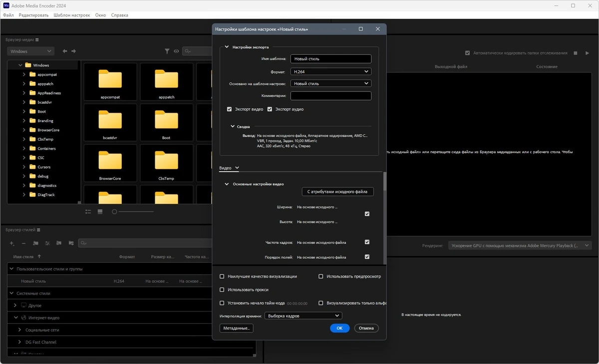The image size is (599, 364).
Task: Maximize the preset settings dialog
Action: (x=361, y=29)
